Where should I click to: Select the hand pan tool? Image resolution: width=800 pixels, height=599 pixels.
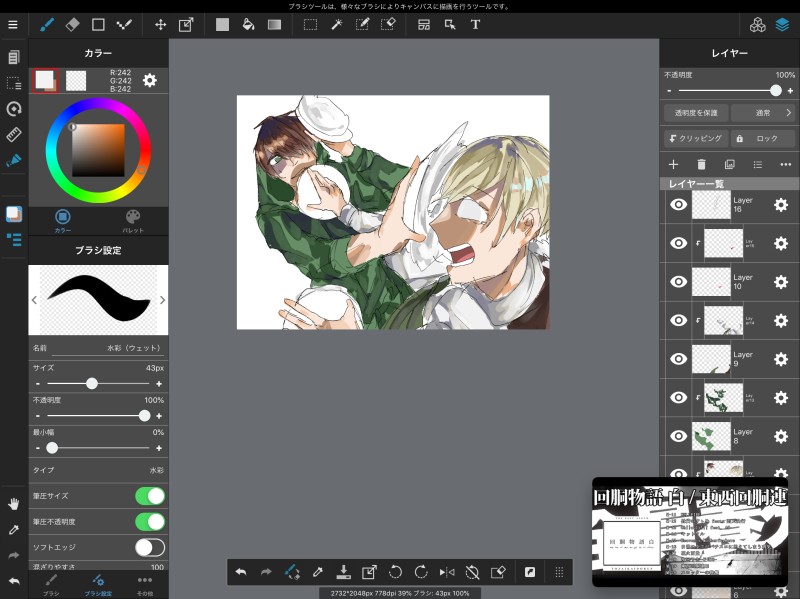14,504
